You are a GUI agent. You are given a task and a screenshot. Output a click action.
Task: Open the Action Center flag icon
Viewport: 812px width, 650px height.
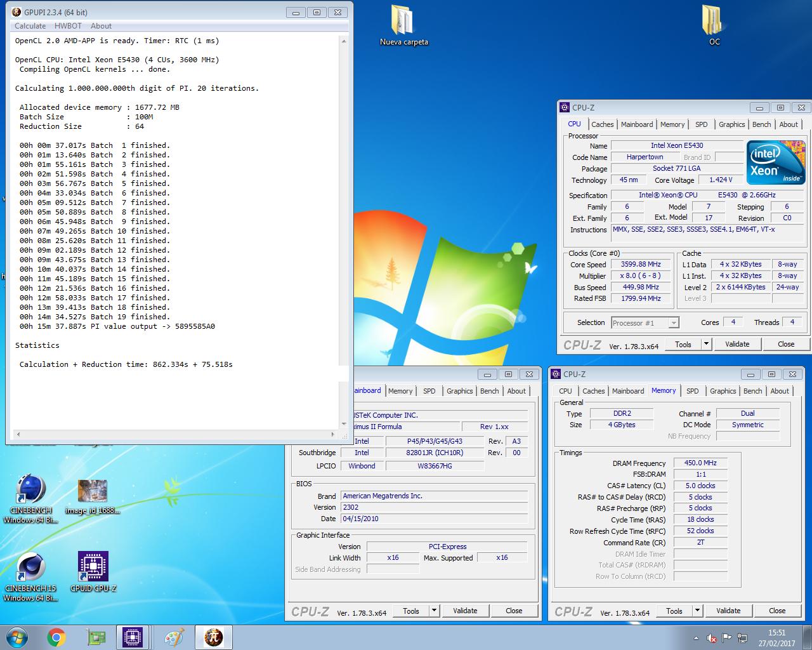(726, 638)
